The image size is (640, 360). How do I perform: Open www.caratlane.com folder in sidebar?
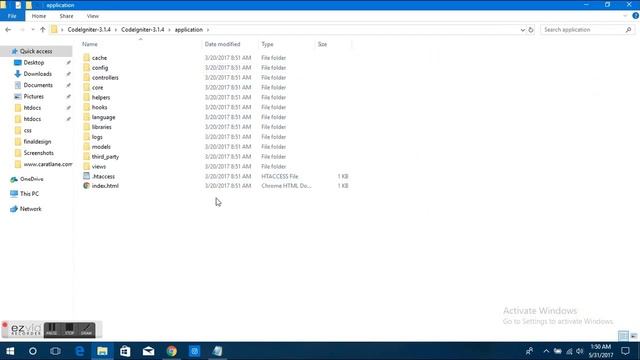tap(47, 164)
